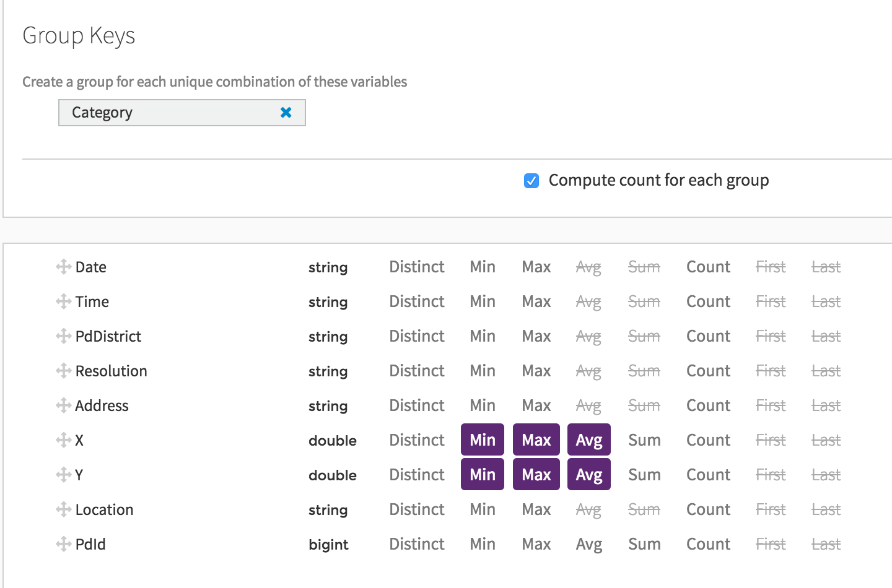Enable Distinct for PdDistrict column
This screenshot has height=588, width=892.
pyautogui.click(x=417, y=336)
